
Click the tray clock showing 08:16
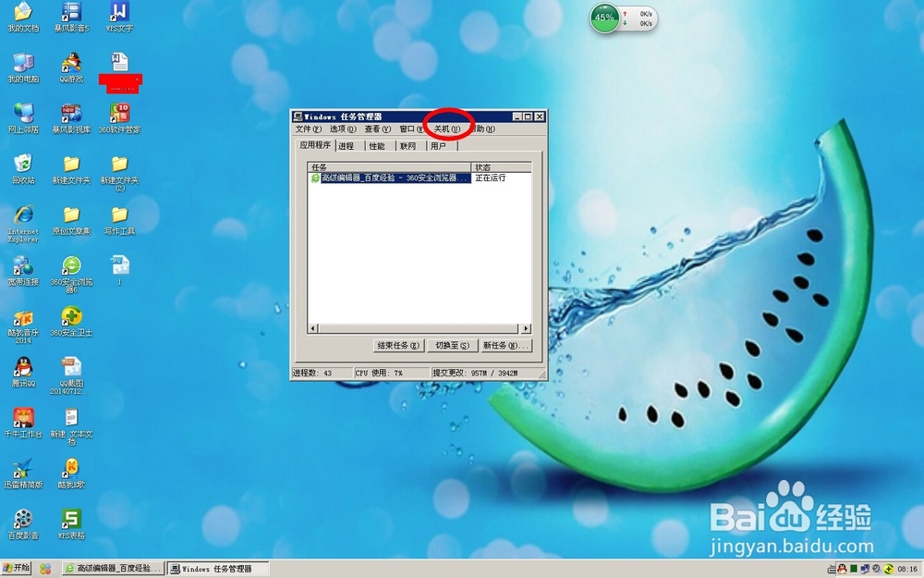click(x=907, y=569)
